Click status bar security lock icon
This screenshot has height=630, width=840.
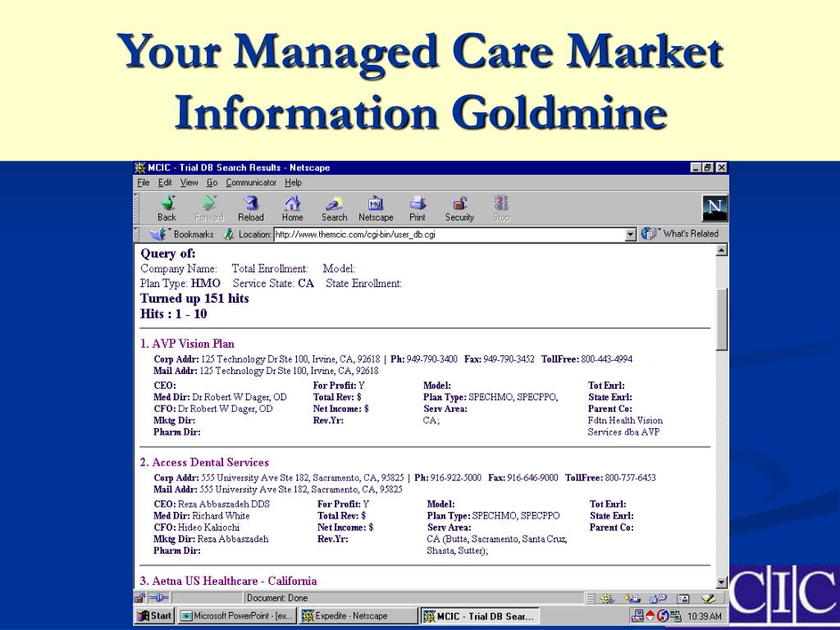tap(139, 598)
